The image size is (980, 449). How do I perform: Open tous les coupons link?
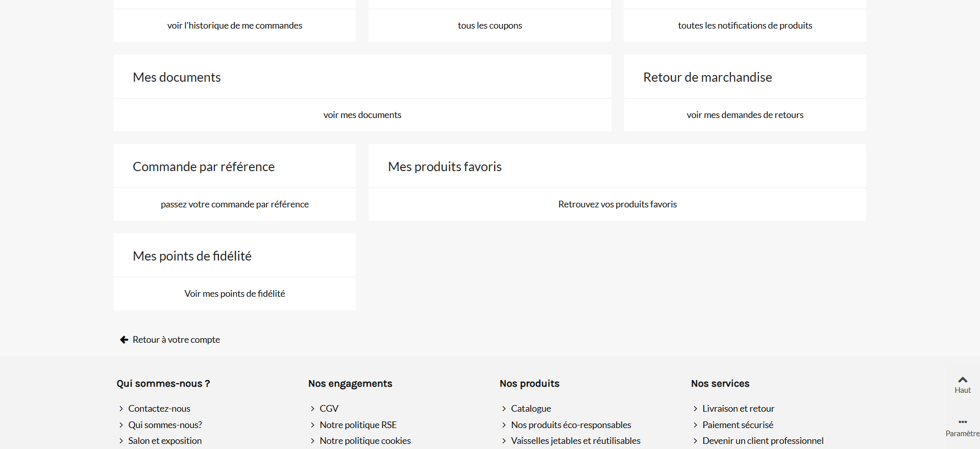(x=489, y=26)
